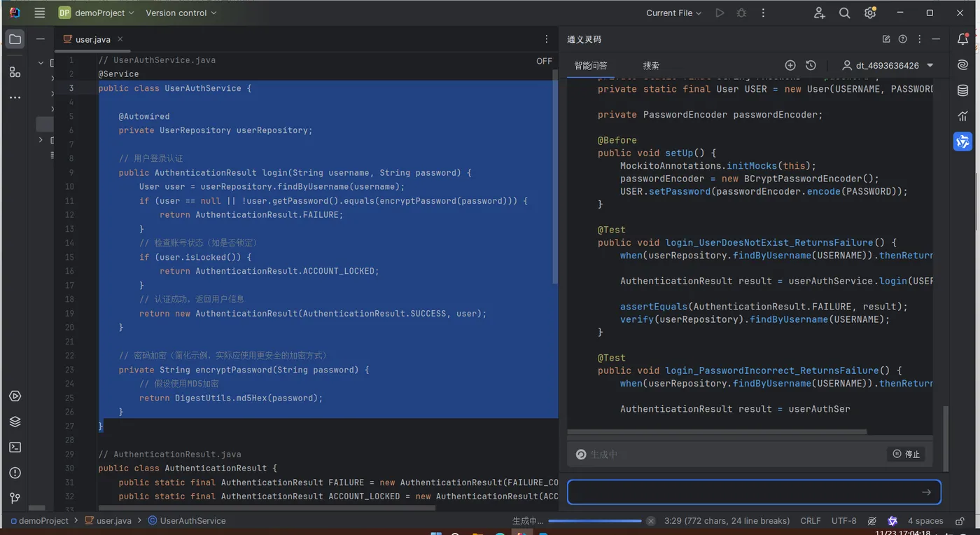Expand the last collapsed project tree node
The height and width of the screenshot is (535, 980).
pyautogui.click(x=41, y=140)
